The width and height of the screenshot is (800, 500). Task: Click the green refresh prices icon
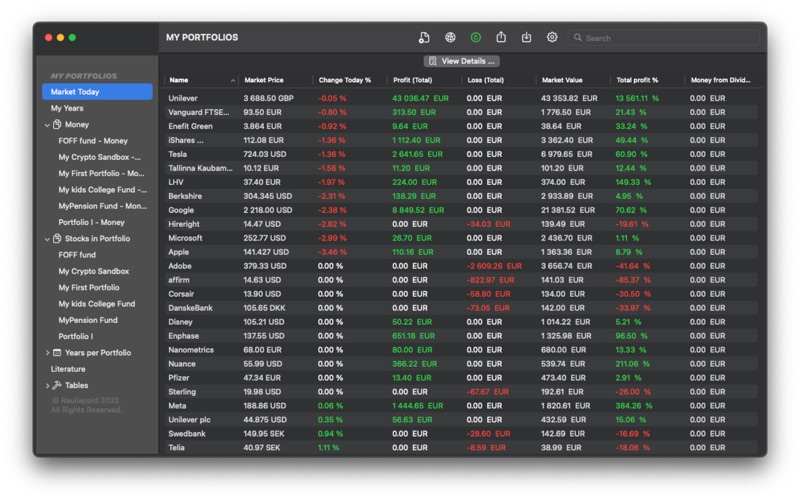coord(476,37)
